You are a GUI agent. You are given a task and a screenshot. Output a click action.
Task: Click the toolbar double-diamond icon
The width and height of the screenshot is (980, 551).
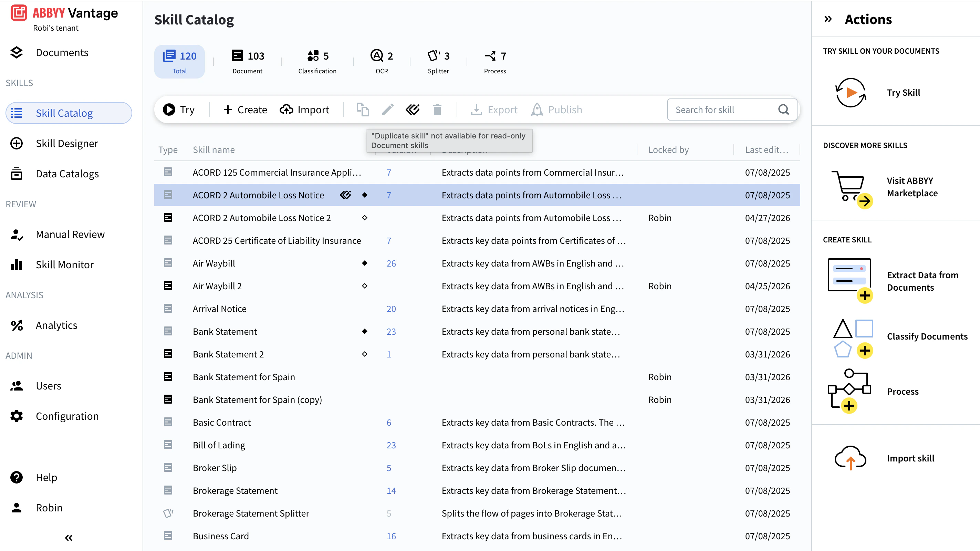pyautogui.click(x=413, y=110)
